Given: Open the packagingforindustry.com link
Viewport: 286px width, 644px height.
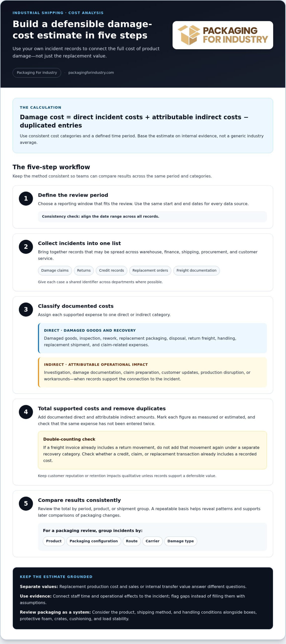Looking at the screenshot, I should pyautogui.click(x=91, y=73).
